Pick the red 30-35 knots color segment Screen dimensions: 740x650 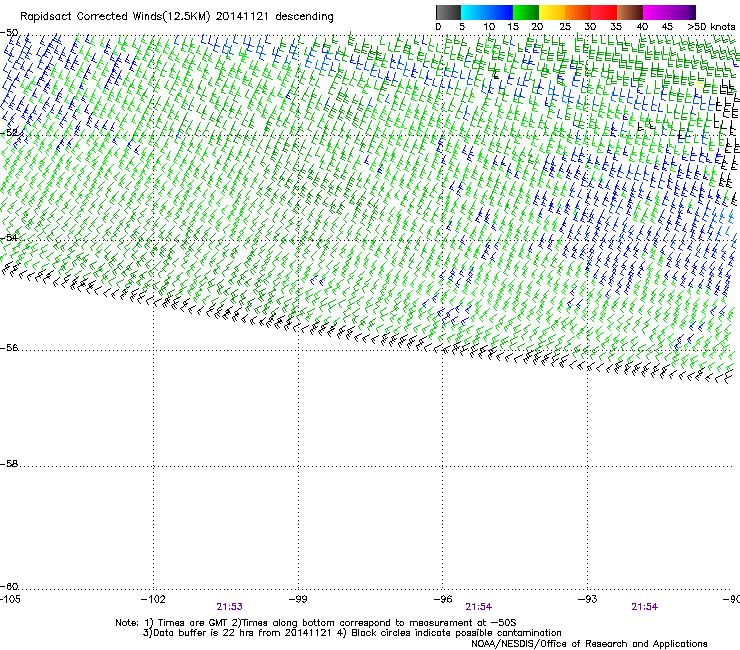604,12
